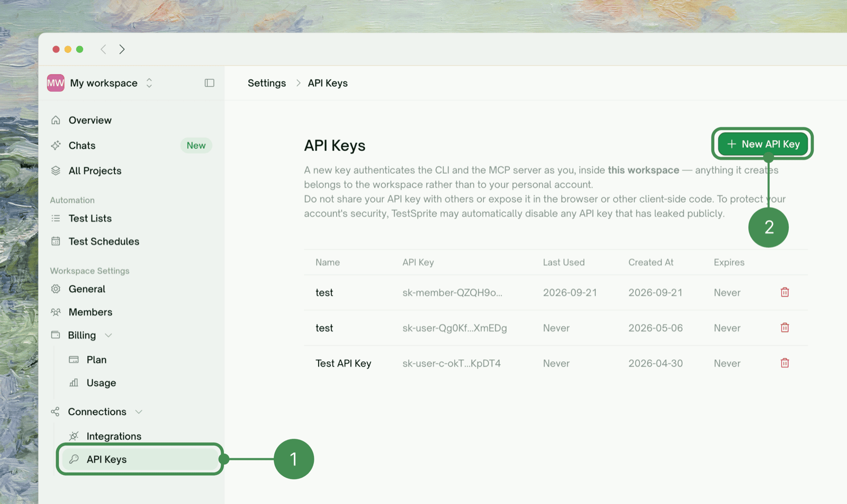Open the workspace switcher chevron
Viewport: 847px width, 504px height.
coord(149,83)
